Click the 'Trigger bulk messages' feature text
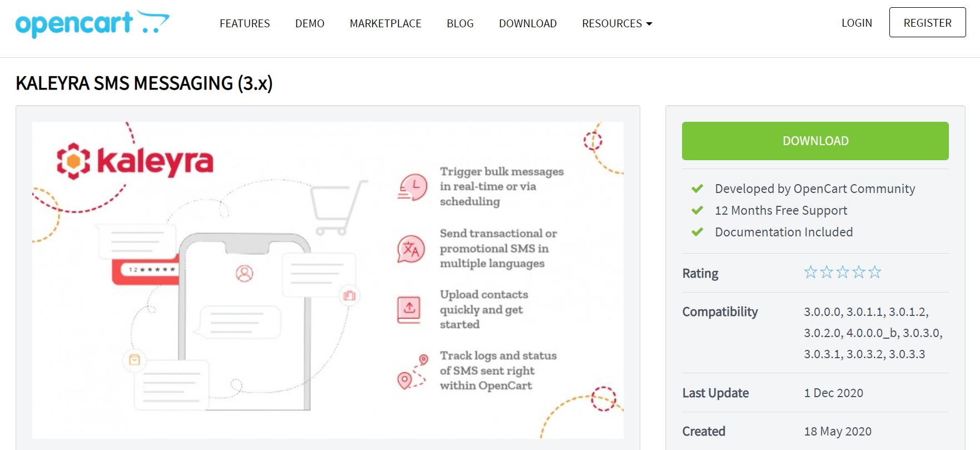Screen dimensions: 980x450 (501, 186)
